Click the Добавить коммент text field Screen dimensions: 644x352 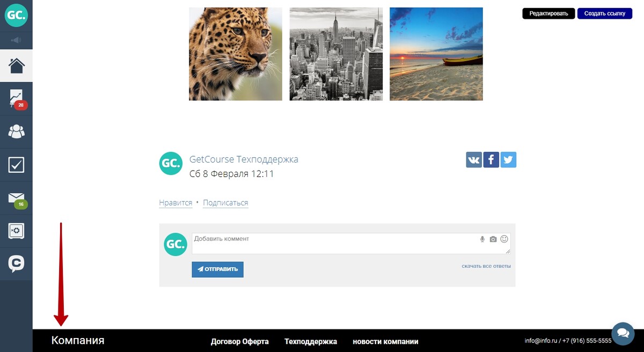point(351,244)
